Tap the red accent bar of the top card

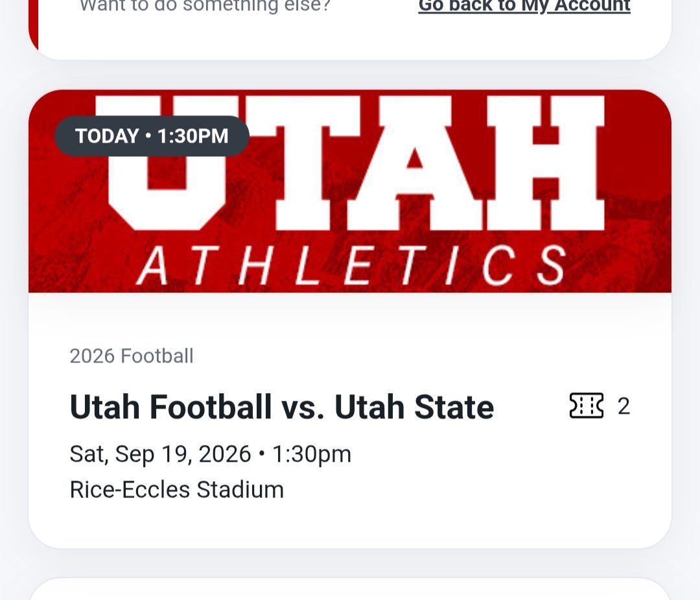pos(34,22)
